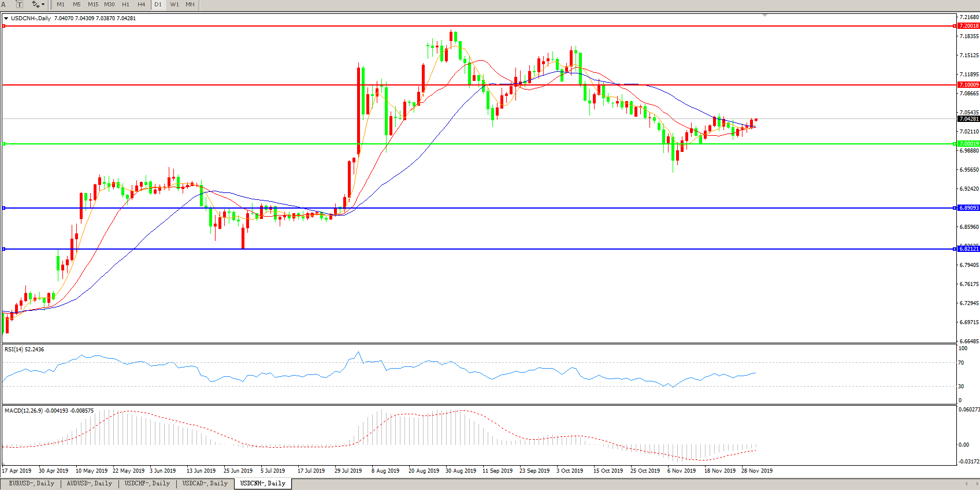Switch to the USDCHF Daily tab

147,484
